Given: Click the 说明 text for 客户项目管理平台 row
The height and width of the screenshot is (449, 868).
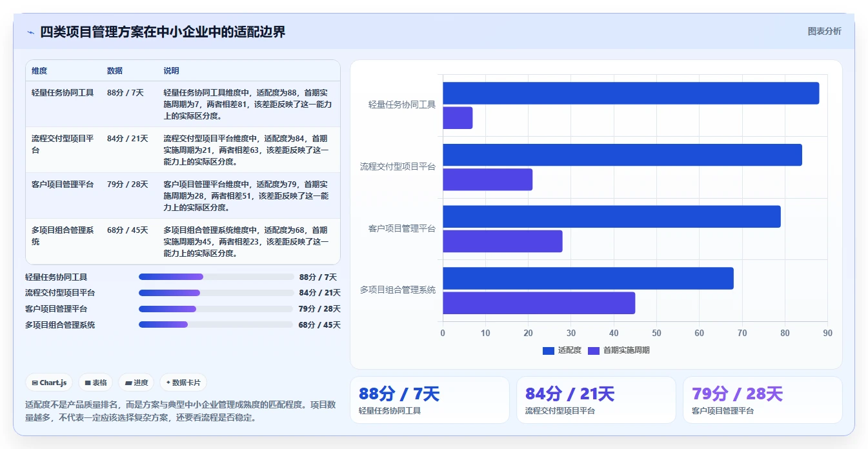Looking at the screenshot, I should point(247,196).
